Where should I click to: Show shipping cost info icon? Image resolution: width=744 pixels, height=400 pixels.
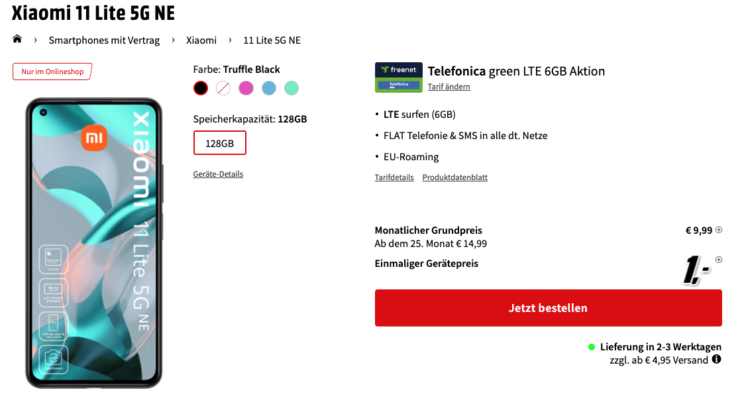click(x=716, y=359)
